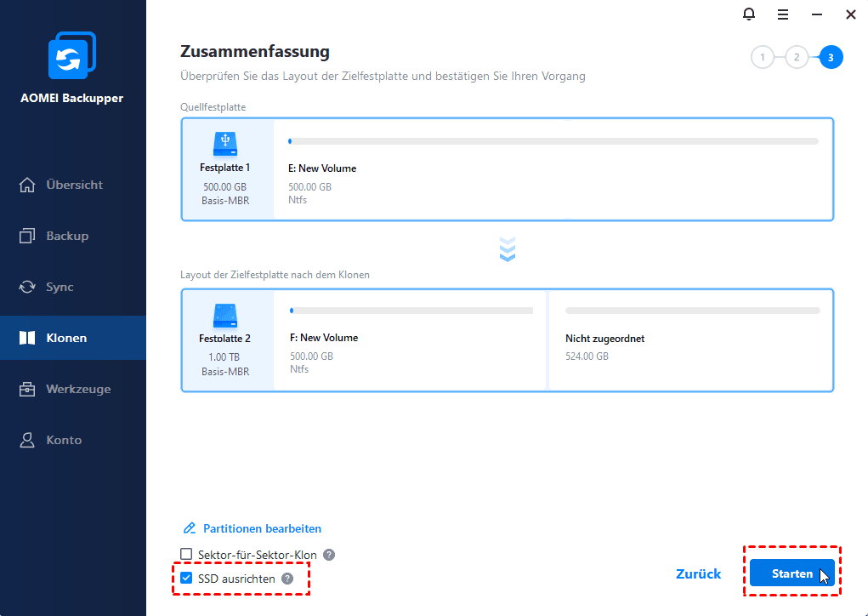Open the hamburger menu icon
868x616 pixels.
pos(783,14)
